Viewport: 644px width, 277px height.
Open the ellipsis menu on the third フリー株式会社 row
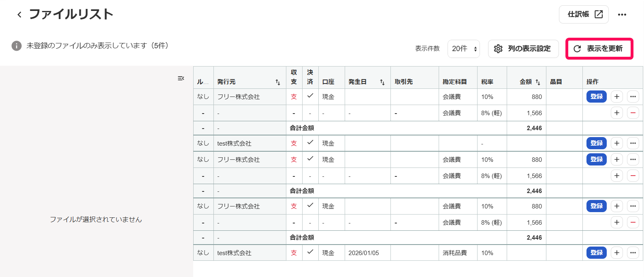633,206
